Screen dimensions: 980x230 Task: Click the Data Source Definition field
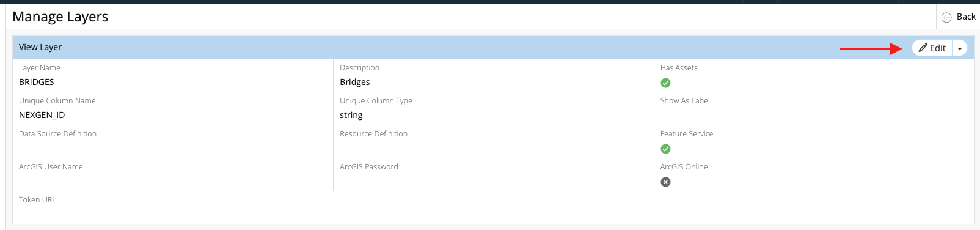point(173,141)
